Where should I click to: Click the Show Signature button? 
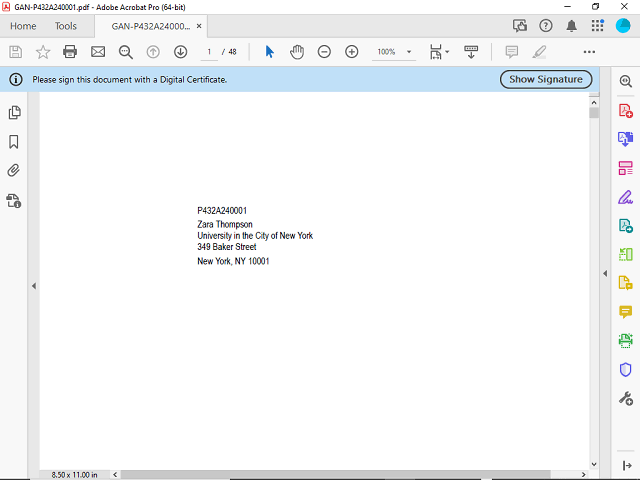coord(546,79)
